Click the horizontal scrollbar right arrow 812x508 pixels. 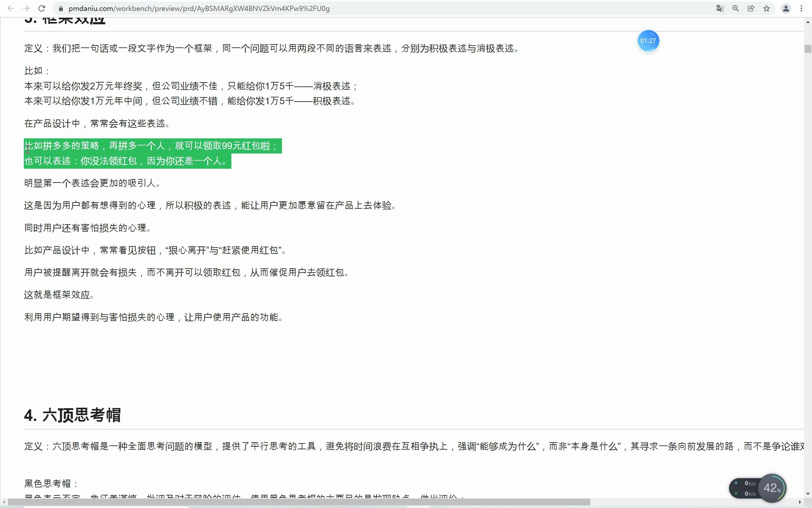(800, 502)
